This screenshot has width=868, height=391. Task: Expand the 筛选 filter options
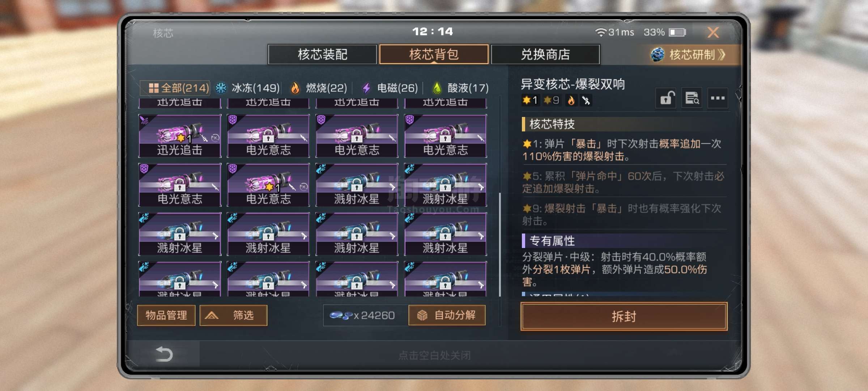[233, 315]
